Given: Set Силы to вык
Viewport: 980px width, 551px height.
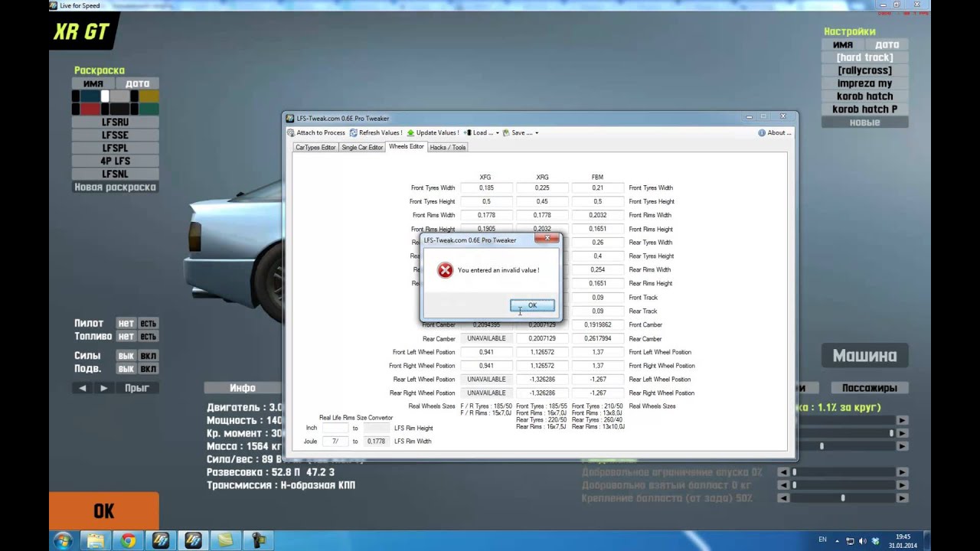Looking at the screenshot, I should coord(126,356).
